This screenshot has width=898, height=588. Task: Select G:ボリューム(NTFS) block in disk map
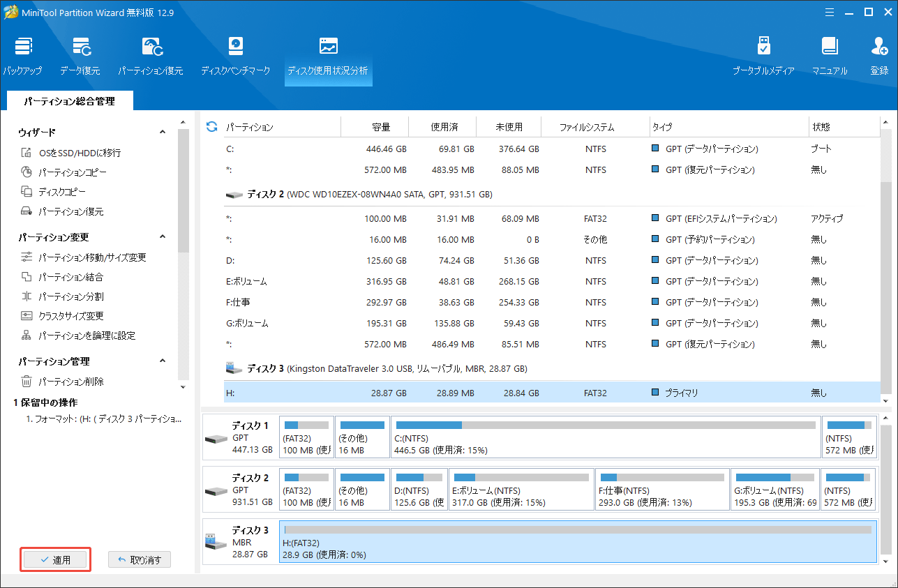pos(774,489)
